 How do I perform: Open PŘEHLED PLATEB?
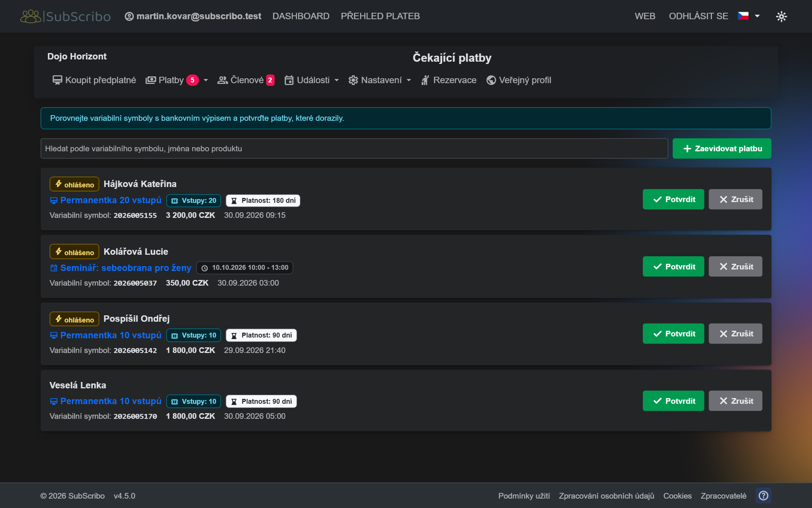380,16
